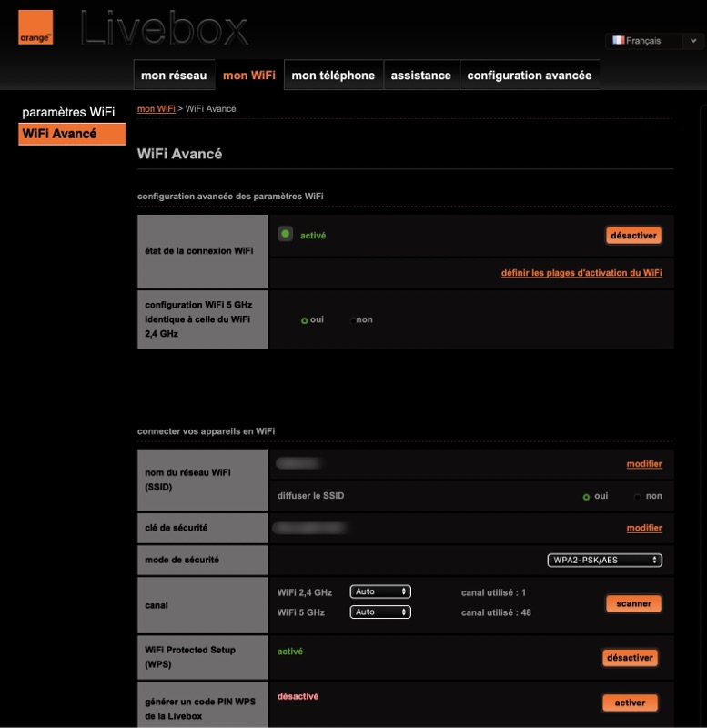Screen dimensions: 707x728
Task: Open the 'configuration avancée' tab
Action: tap(529, 76)
